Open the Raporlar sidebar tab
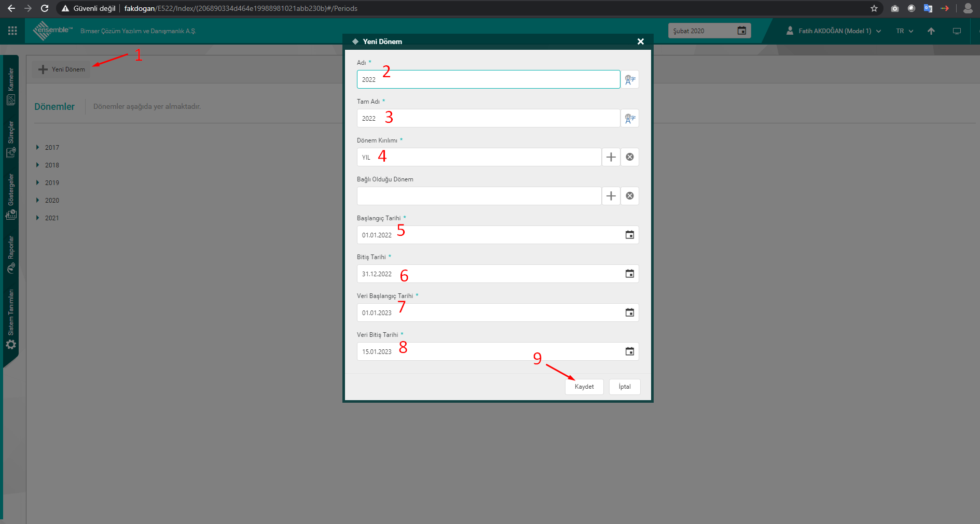Image resolution: width=980 pixels, height=524 pixels. (11, 254)
